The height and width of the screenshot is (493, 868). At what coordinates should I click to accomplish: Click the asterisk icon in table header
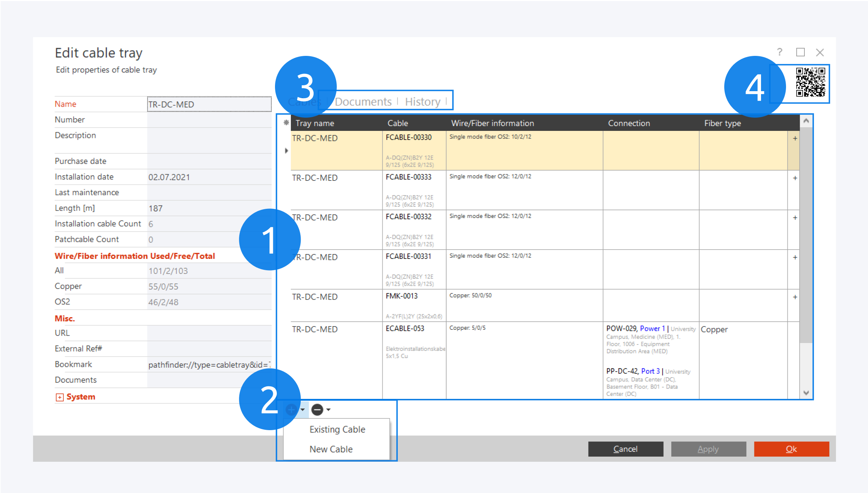click(286, 123)
